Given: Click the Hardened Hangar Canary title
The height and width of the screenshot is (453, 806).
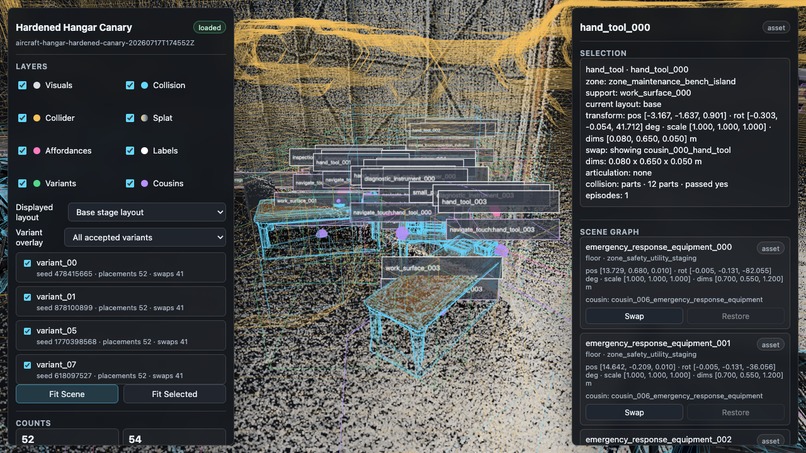Looking at the screenshot, I should [74, 28].
